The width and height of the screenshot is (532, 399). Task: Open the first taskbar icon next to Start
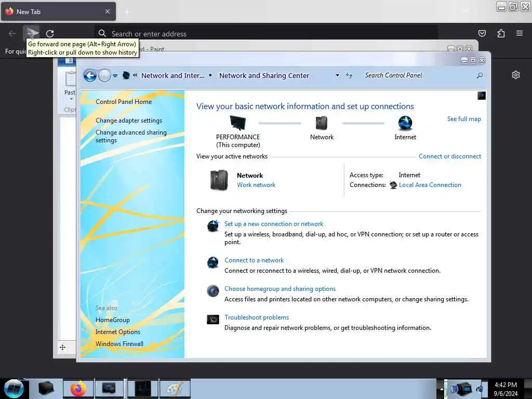(46, 389)
